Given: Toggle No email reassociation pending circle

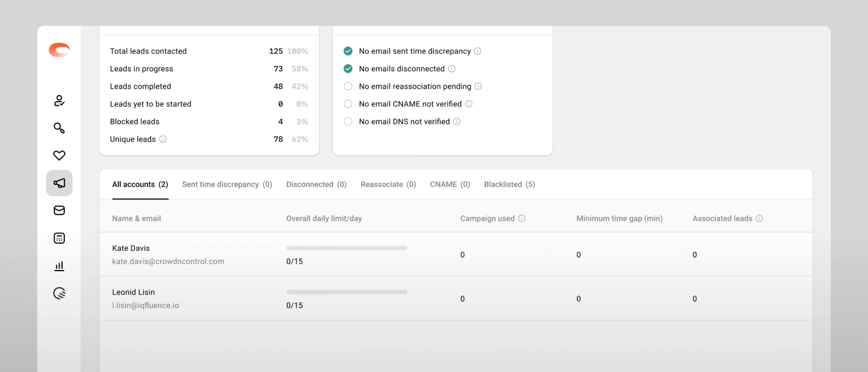Looking at the screenshot, I should pyautogui.click(x=348, y=86).
